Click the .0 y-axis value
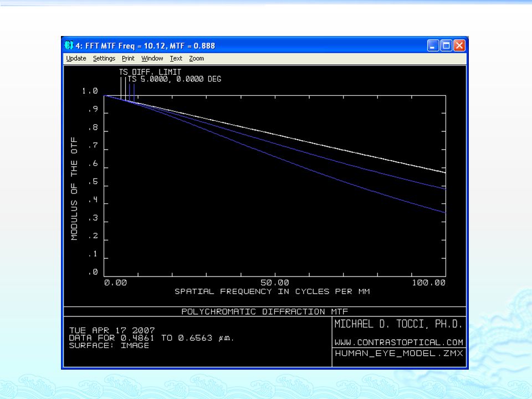The width and height of the screenshot is (532, 399). [93, 272]
